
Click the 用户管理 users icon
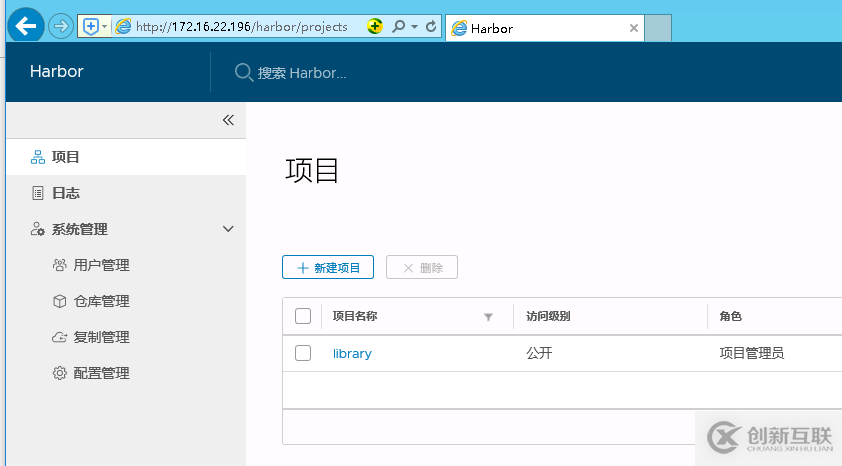point(60,265)
